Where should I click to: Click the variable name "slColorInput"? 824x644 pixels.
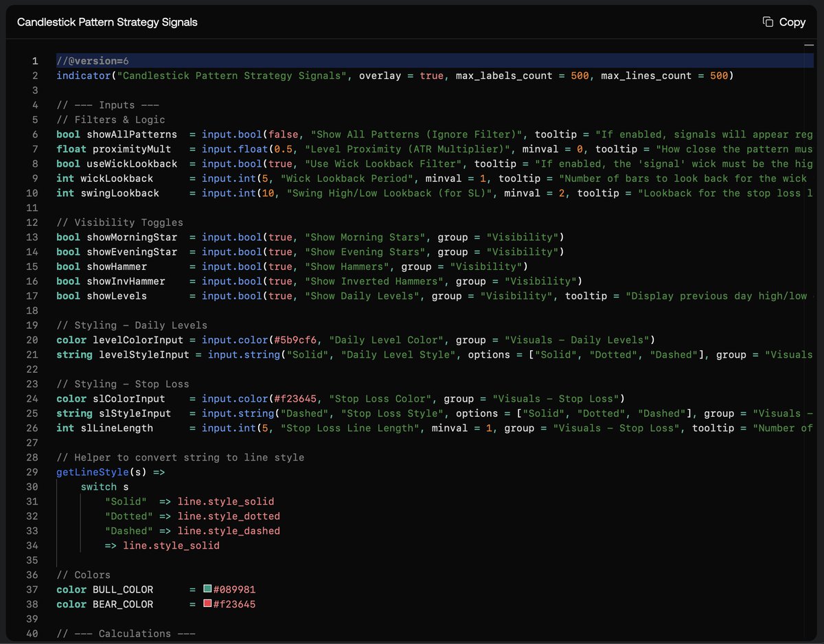129,399
